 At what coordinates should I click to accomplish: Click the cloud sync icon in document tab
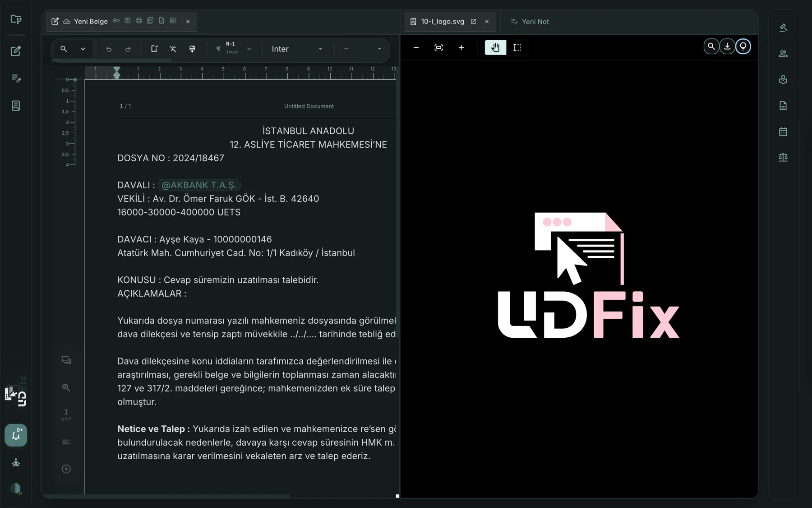point(67,21)
